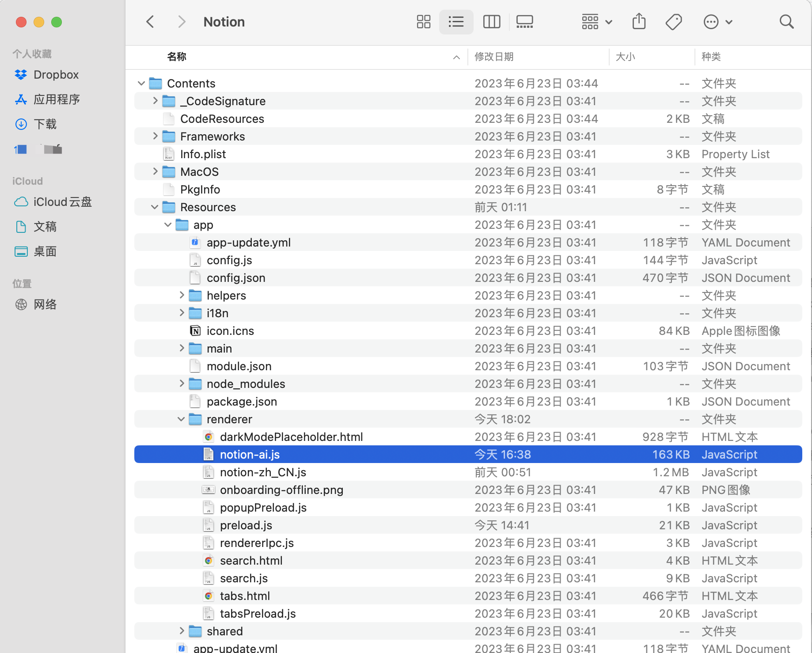Switch to list view
The image size is (812, 653).
point(456,22)
